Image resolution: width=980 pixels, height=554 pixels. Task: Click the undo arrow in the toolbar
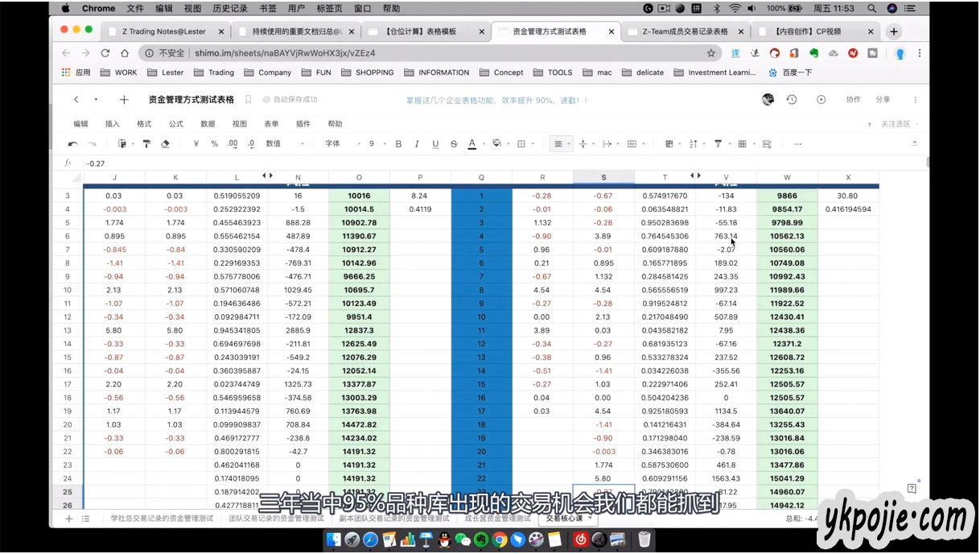[x=72, y=144]
